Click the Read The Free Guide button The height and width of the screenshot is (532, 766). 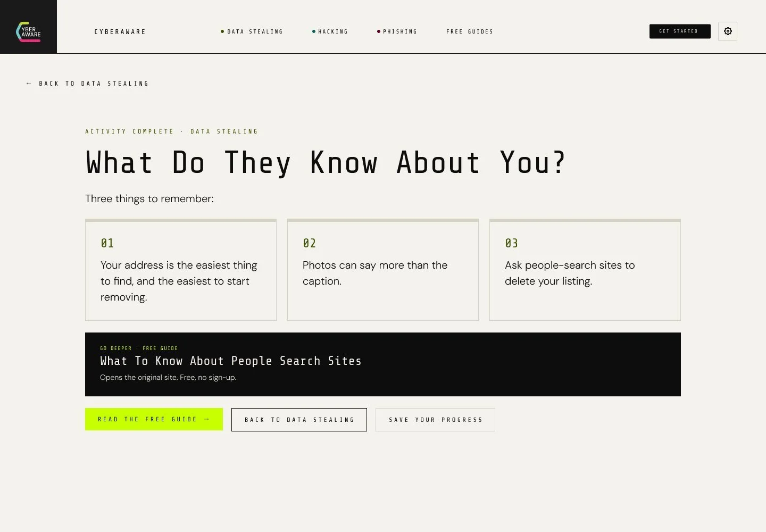(x=154, y=419)
